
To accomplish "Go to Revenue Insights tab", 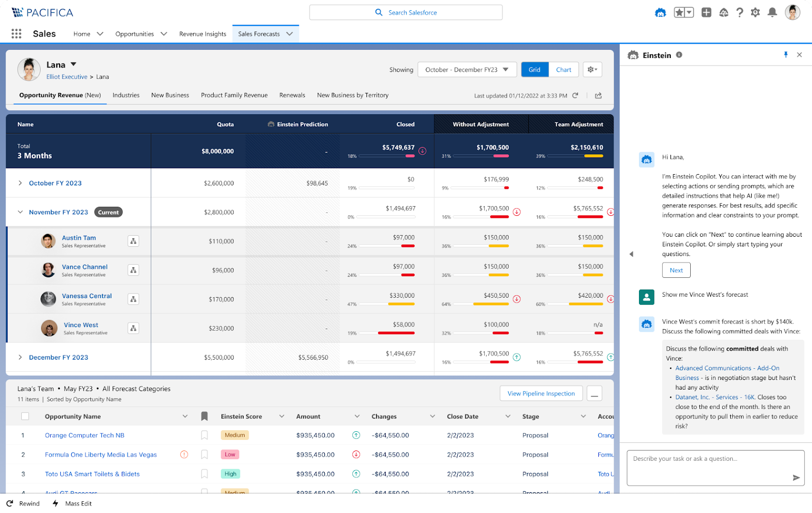I will pos(202,34).
